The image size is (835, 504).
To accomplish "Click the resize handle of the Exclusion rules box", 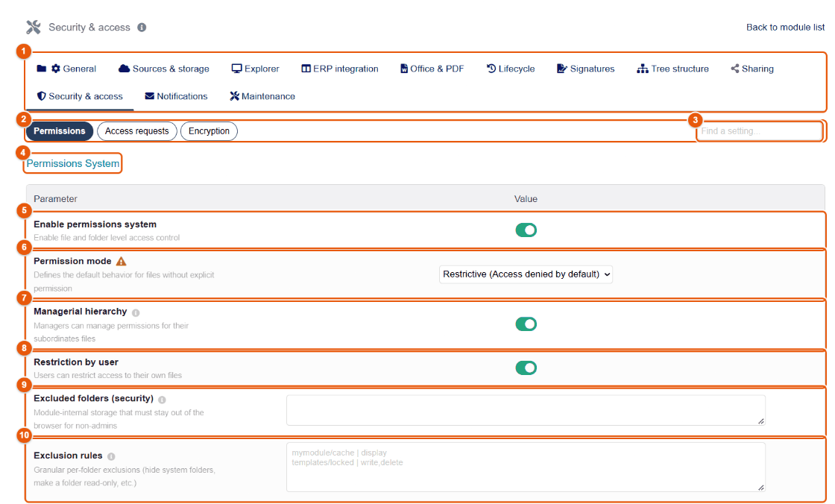I will click(x=761, y=488).
